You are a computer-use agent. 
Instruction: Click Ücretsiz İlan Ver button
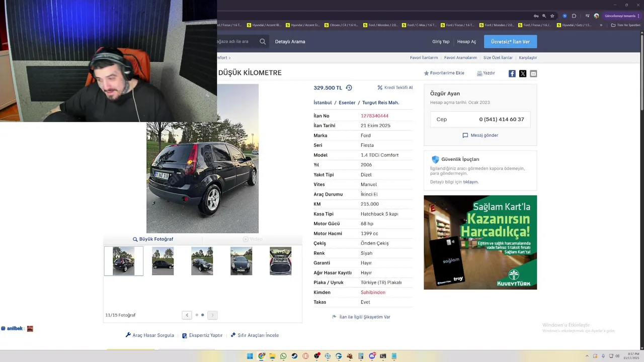click(x=510, y=42)
